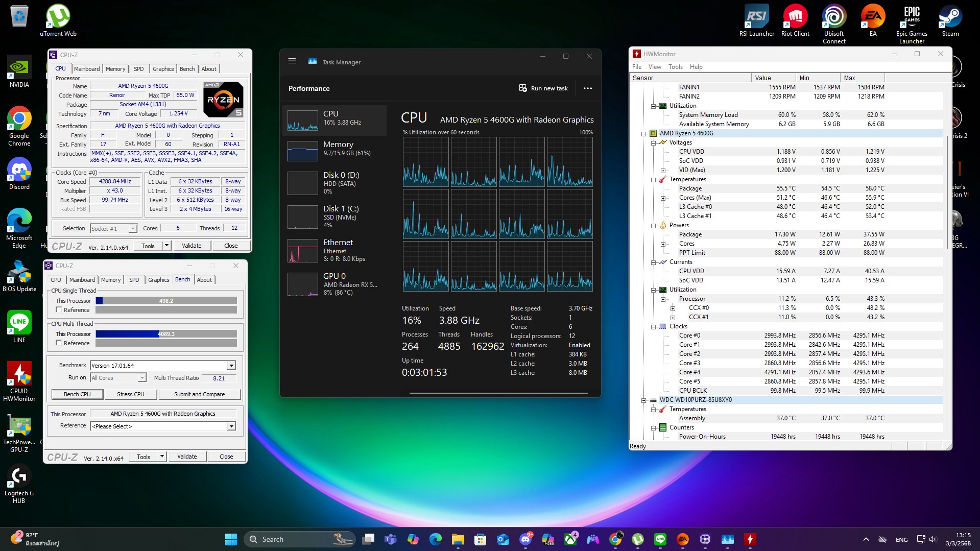The height and width of the screenshot is (551, 980).
Task: Click the Run new task icon button
Action: [523, 88]
